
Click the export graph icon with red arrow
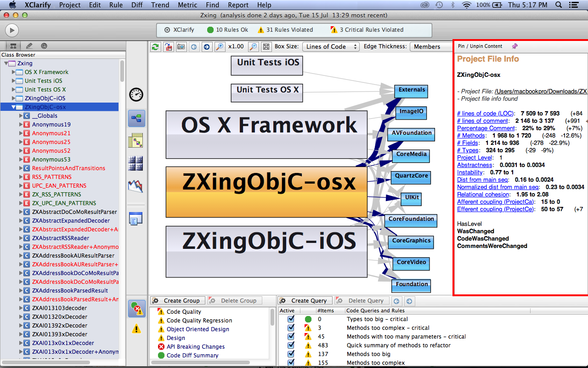(169, 47)
